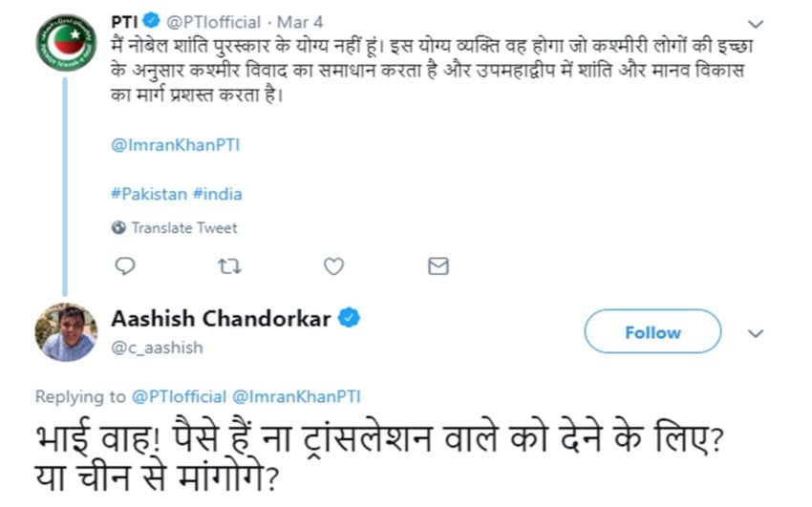
Task: Click the globe icon beside Translate Tweet
Action: [x=118, y=228]
